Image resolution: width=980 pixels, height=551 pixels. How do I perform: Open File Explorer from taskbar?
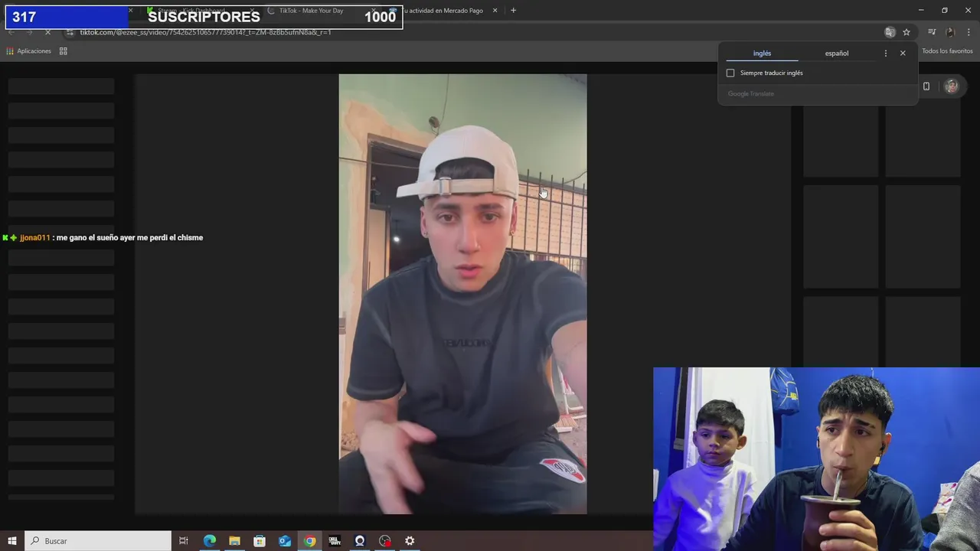point(234,541)
